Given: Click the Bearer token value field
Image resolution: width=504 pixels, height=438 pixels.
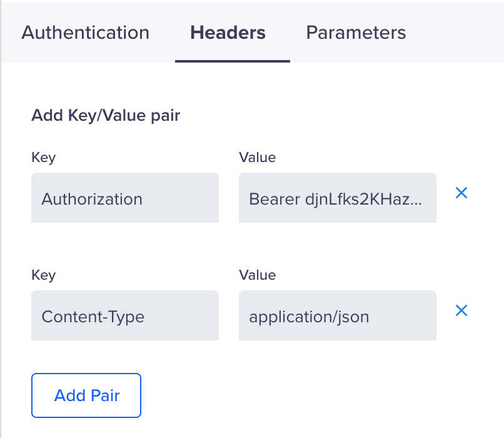Looking at the screenshot, I should pos(338,198).
